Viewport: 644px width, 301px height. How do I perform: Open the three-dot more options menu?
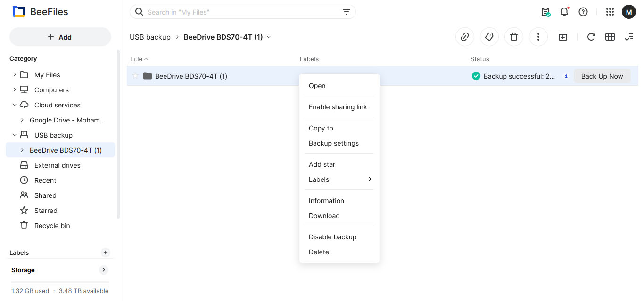[538, 37]
